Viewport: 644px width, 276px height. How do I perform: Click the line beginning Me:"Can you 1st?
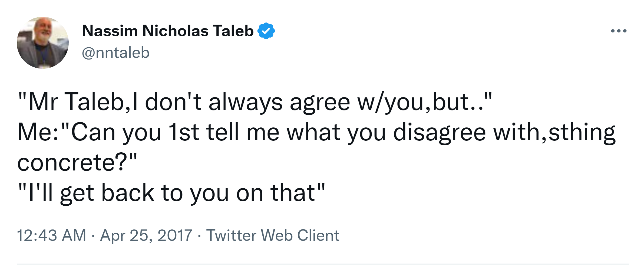(316, 132)
